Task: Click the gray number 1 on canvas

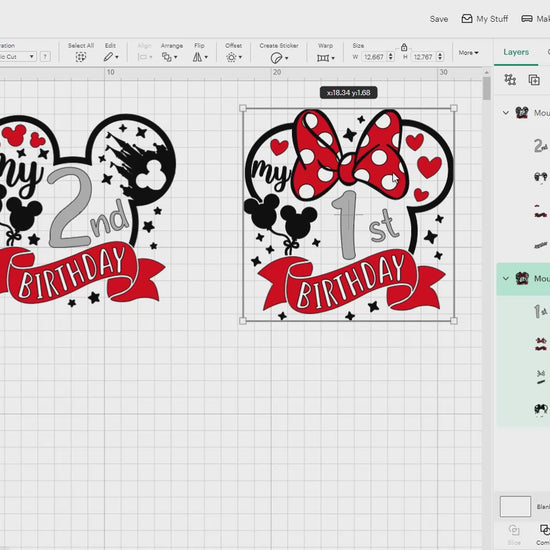Action: coord(346,224)
